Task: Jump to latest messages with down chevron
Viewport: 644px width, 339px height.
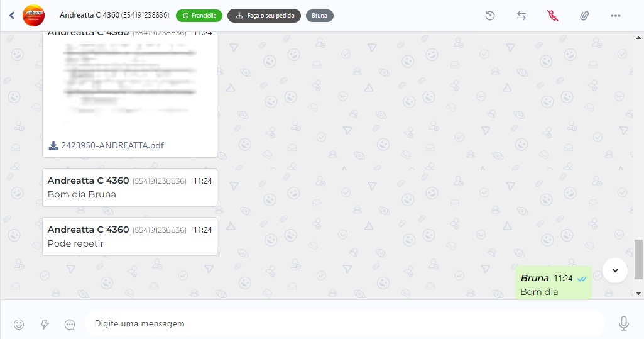Action: [x=615, y=270]
